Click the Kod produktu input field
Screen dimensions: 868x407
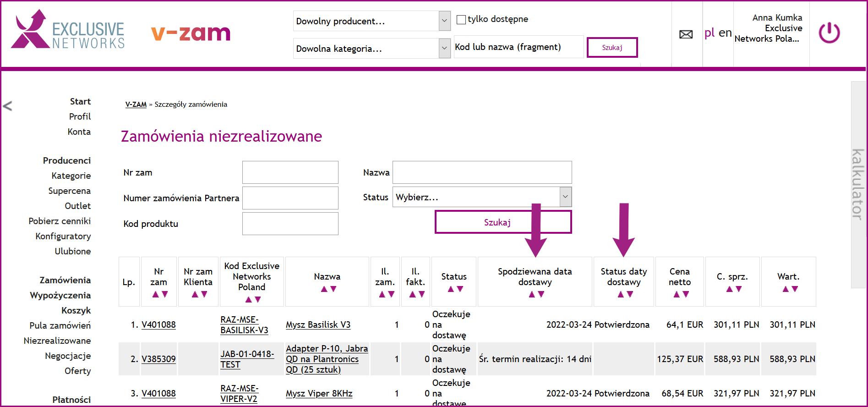click(290, 224)
